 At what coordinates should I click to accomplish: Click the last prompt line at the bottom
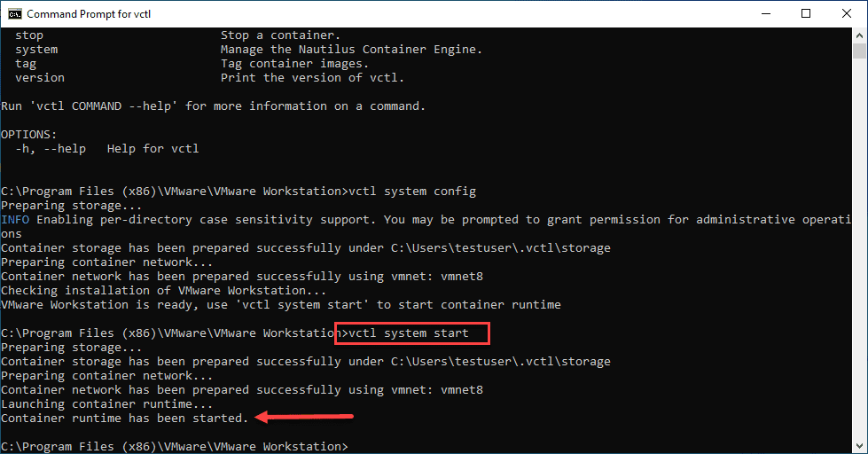(175, 446)
